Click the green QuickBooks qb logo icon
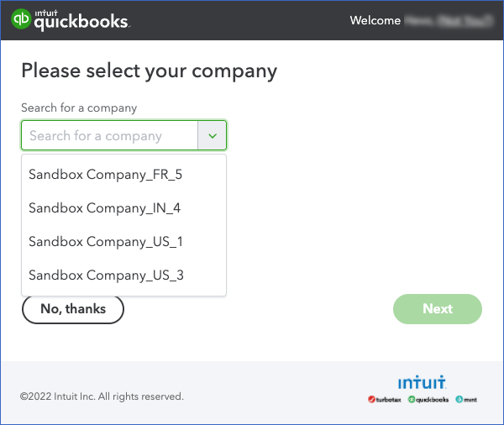Image resolution: width=504 pixels, height=425 pixels. [x=21, y=19]
